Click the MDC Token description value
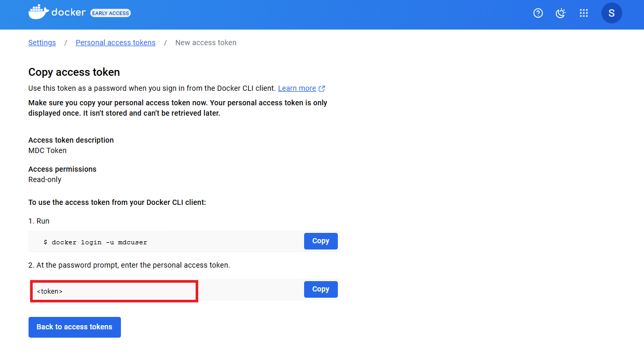Viewport: 644px width, 361px height. tap(47, 150)
